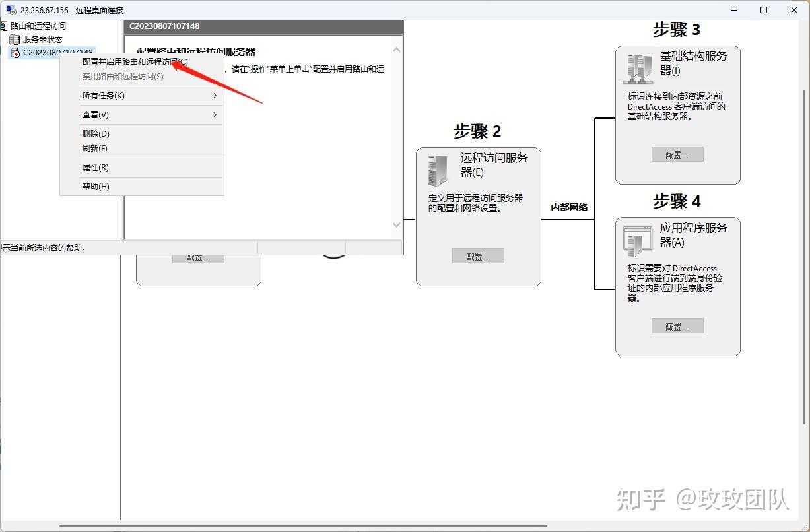Click the scrollbar down arrow in the details pane
This screenshot has height=532, width=810.
point(396,224)
